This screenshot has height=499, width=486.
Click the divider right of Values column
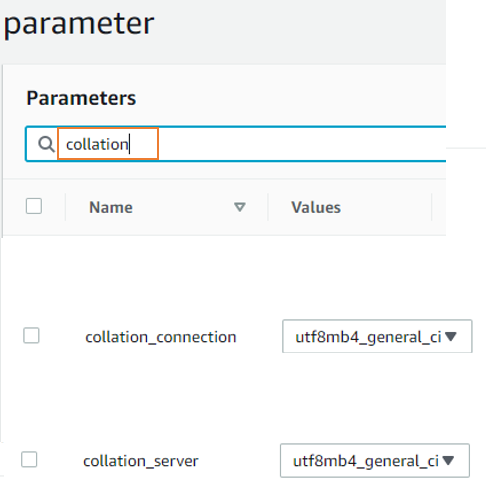point(432,207)
